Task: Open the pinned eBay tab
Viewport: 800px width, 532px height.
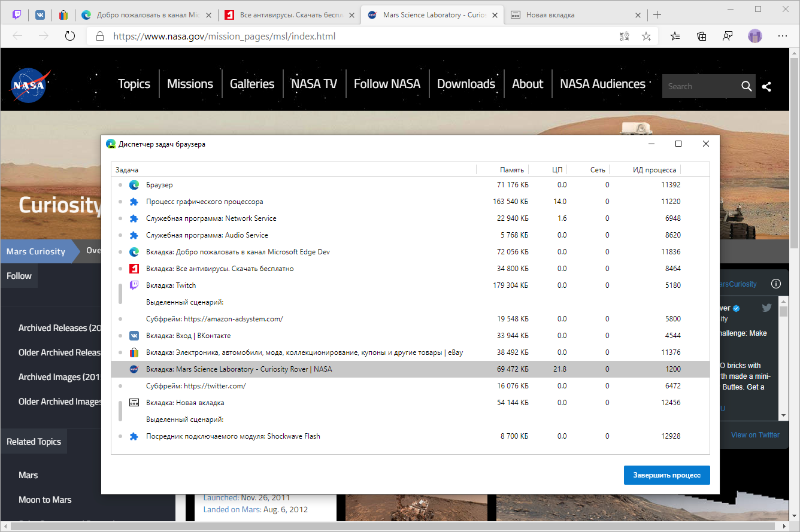Action: 63,15
